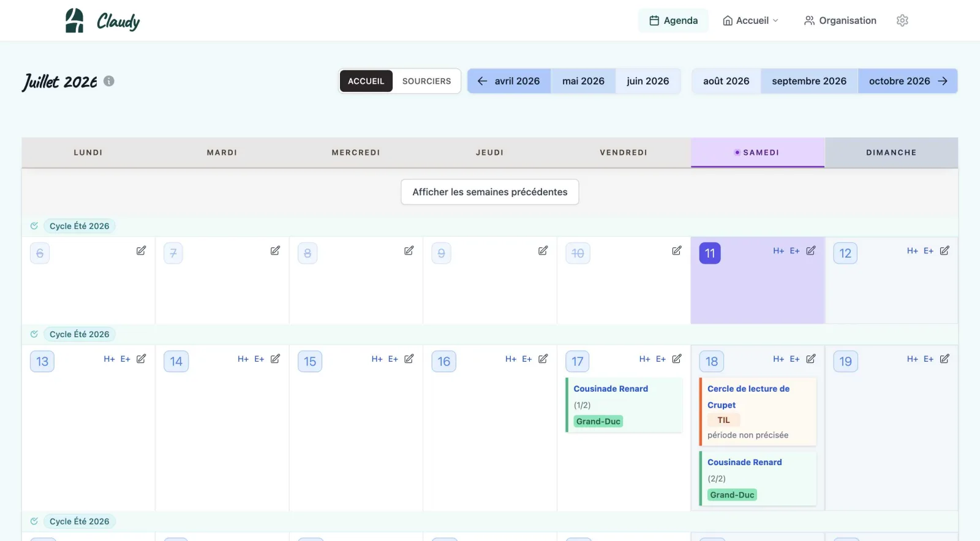Open the Agenda tab

click(673, 21)
